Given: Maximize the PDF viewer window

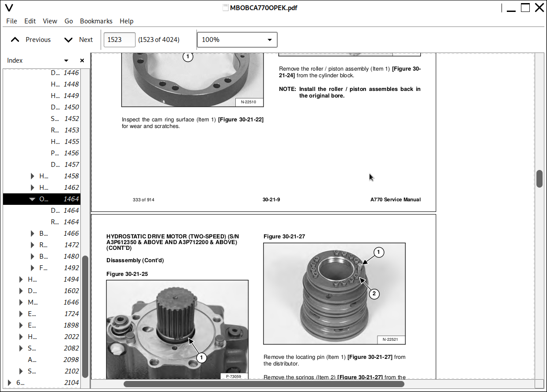Looking at the screenshot, I should [x=525, y=8].
